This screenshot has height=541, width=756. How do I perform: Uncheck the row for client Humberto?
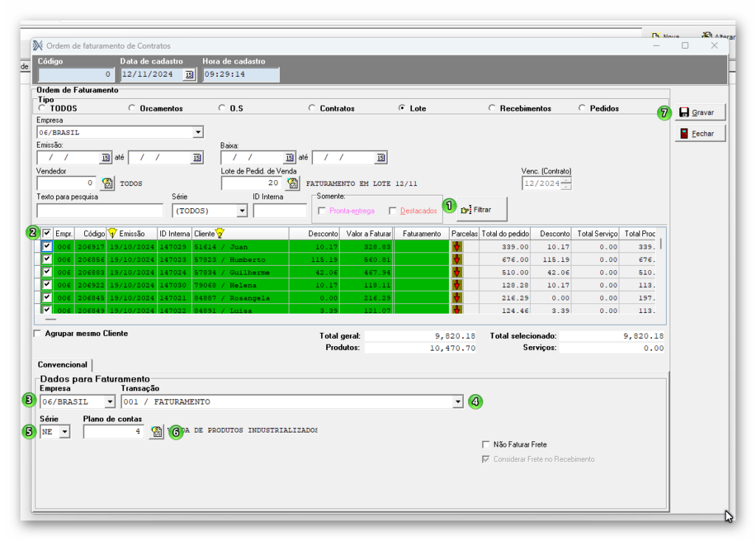[x=47, y=259]
